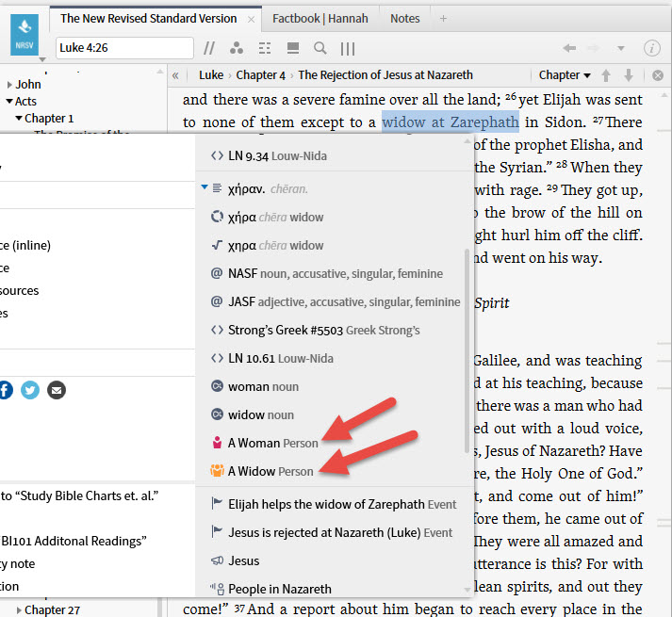Click the NRSV resource panel icon
The image size is (672, 617).
[25, 35]
